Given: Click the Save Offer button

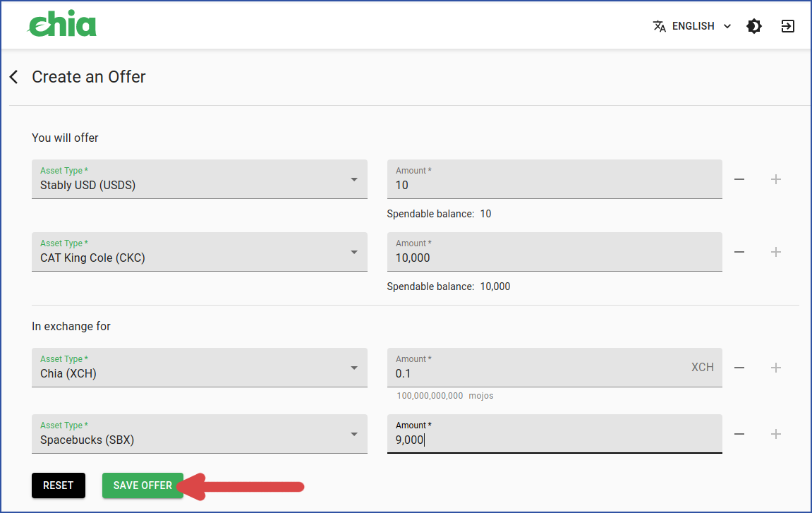Looking at the screenshot, I should (x=143, y=485).
